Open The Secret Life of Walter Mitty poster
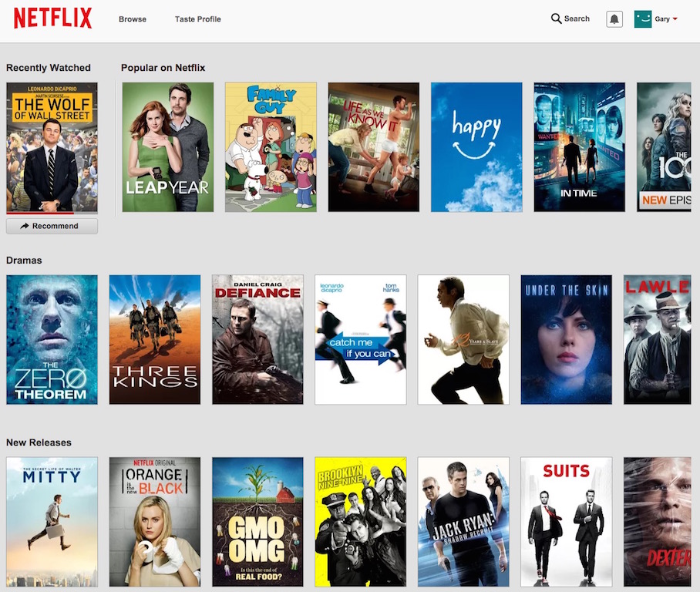 [x=52, y=522]
